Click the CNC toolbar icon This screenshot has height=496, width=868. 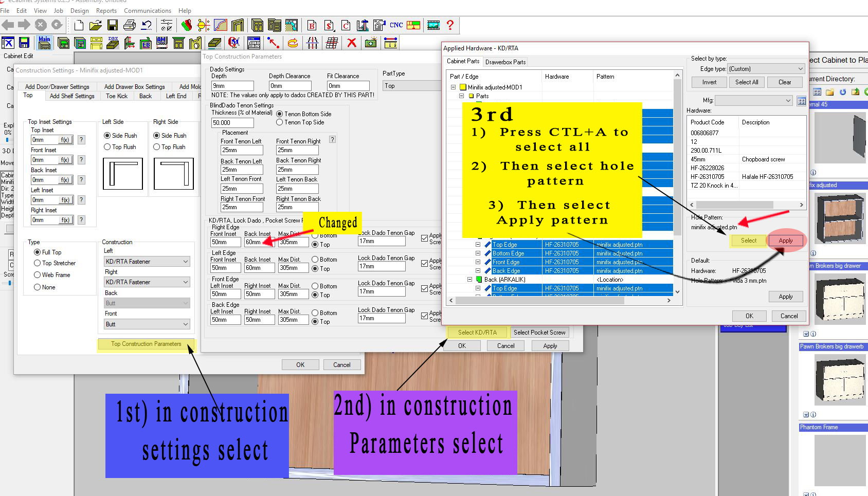click(x=396, y=25)
